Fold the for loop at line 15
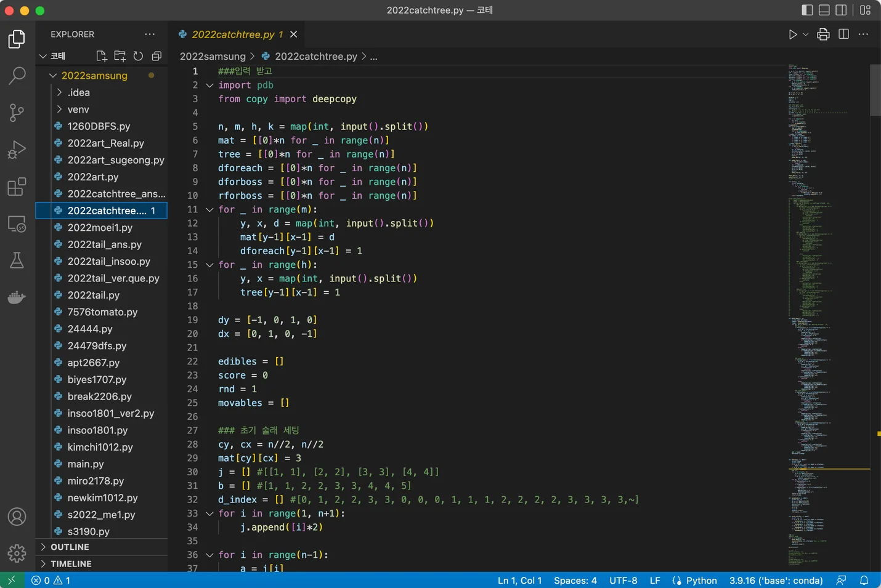 pos(209,265)
